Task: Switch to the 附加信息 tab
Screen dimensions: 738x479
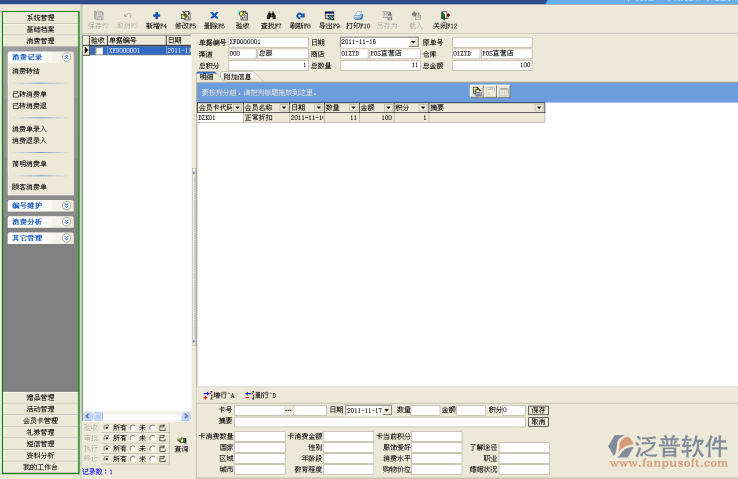Action: click(x=238, y=76)
